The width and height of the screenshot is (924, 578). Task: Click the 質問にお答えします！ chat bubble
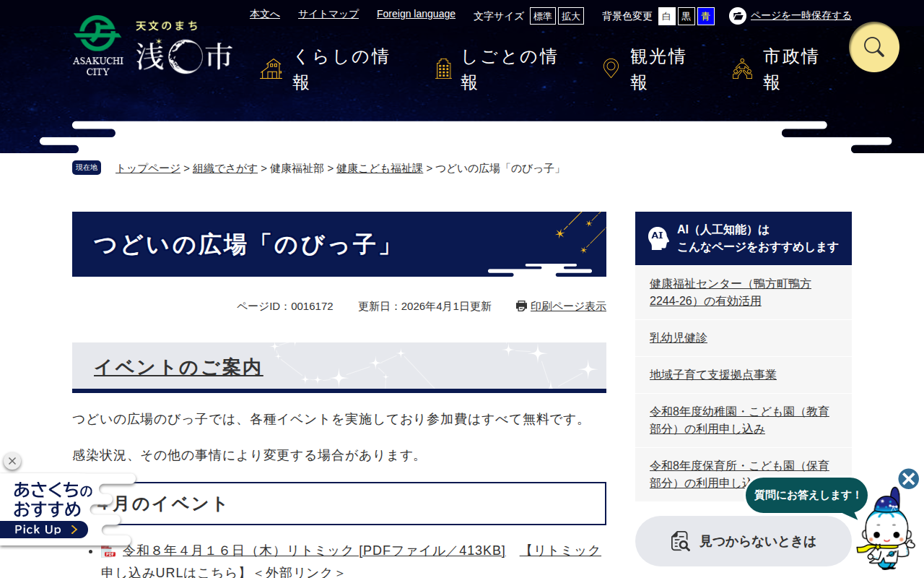point(807,496)
